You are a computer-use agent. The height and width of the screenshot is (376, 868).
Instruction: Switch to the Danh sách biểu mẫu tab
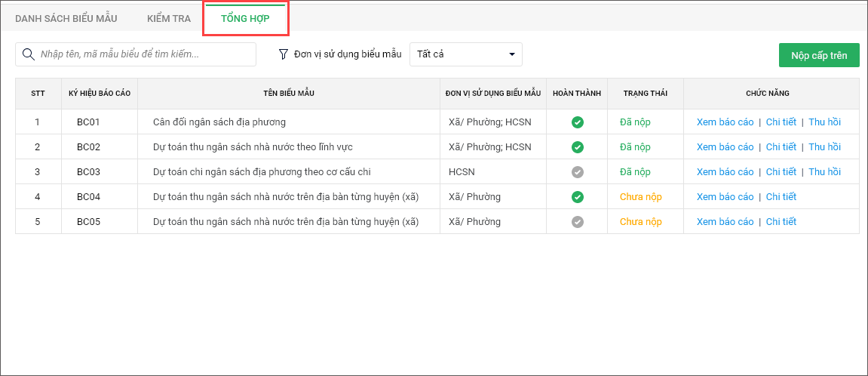(x=67, y=18)
